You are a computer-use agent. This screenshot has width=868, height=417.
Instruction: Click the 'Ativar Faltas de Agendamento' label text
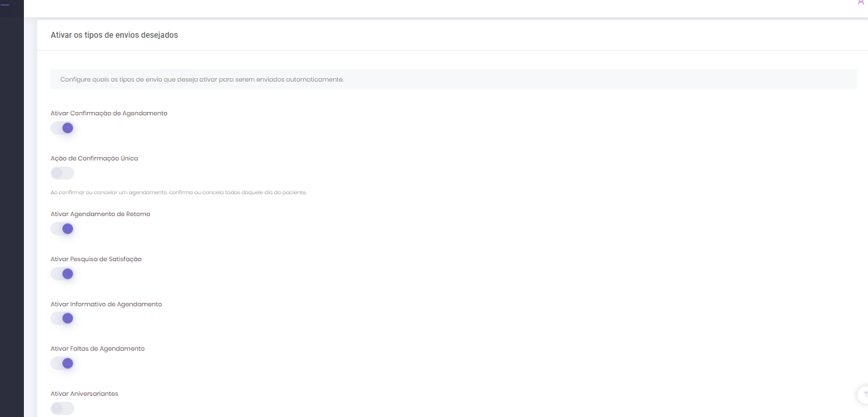click(98, 349)
